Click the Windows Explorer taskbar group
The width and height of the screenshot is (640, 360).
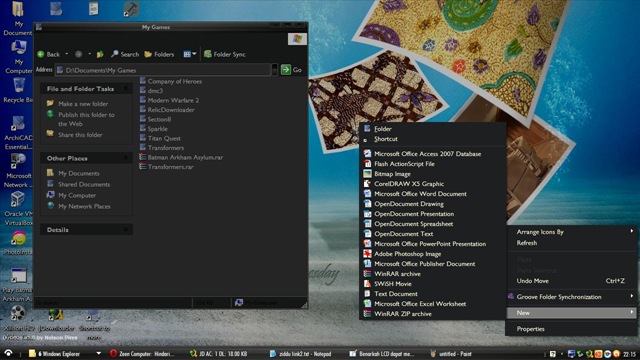pyautogui.click(x=64, y=353)
